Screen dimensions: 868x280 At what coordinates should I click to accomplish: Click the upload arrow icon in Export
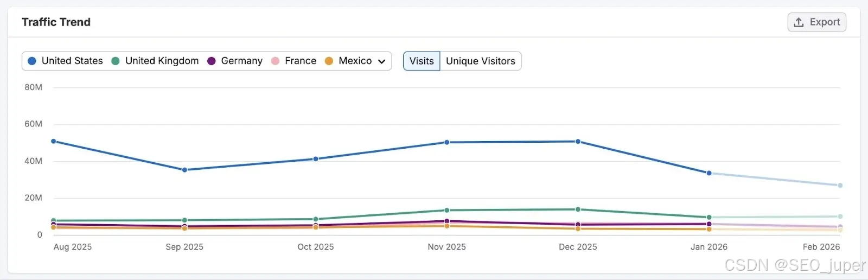799,22
